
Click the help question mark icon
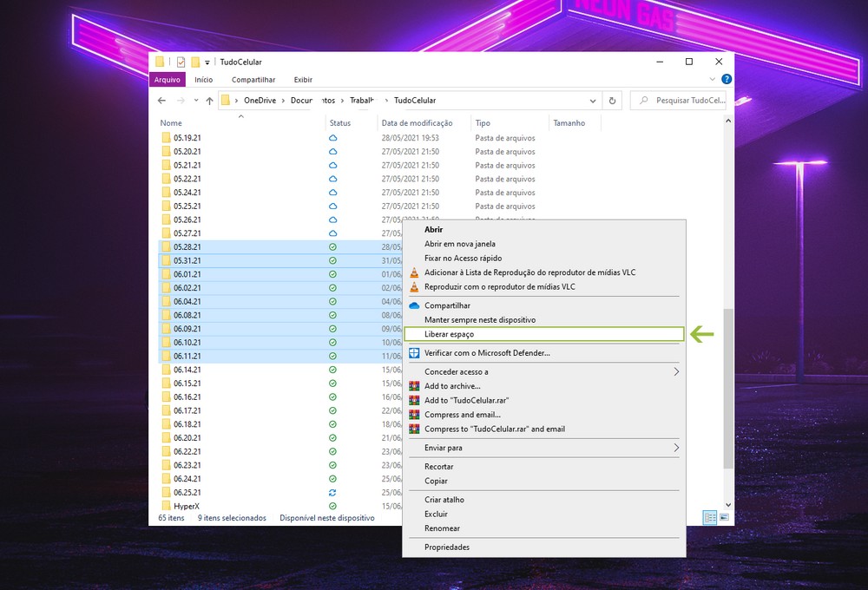tap(727, 79)
